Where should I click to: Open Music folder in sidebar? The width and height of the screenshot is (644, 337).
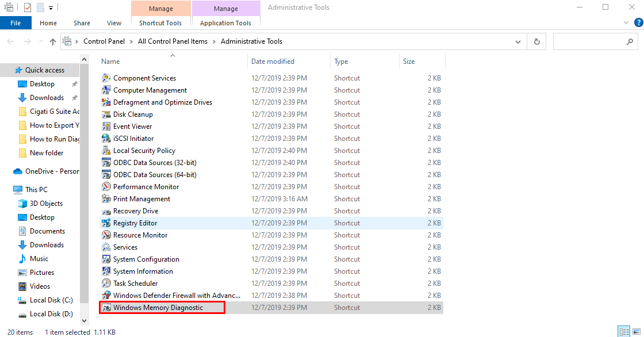(x=33, y=259)
